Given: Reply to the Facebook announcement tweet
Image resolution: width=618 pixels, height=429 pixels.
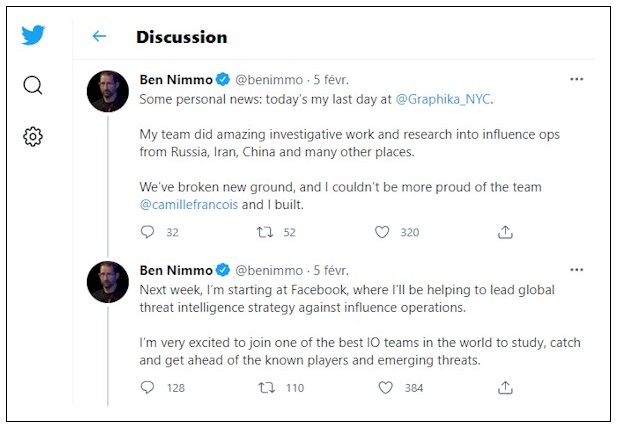Looking at the screenshot, I should (x=147, y=388).
